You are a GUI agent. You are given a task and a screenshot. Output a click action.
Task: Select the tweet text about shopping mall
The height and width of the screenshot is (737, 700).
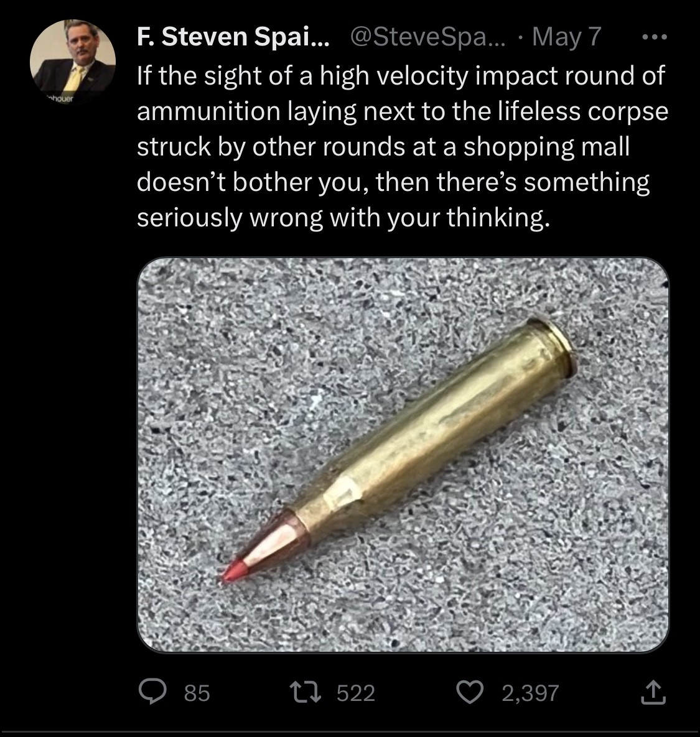click(x=403, y=147)
